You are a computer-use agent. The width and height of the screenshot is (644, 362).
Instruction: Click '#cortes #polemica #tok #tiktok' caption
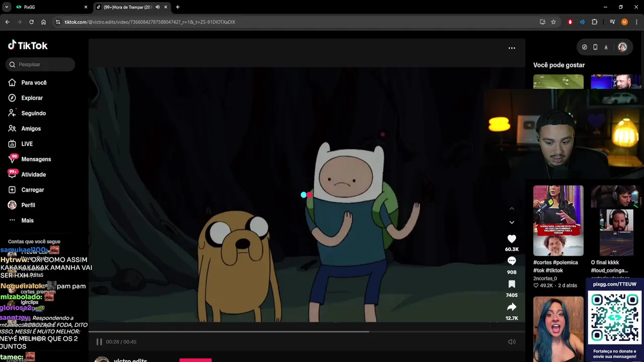(x=555, y=266)
